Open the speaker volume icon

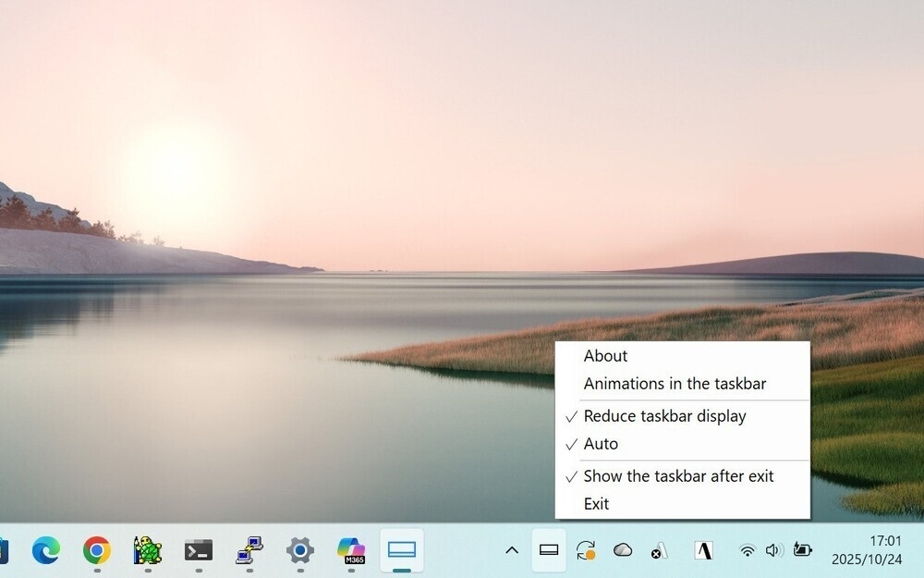point(774,551)
